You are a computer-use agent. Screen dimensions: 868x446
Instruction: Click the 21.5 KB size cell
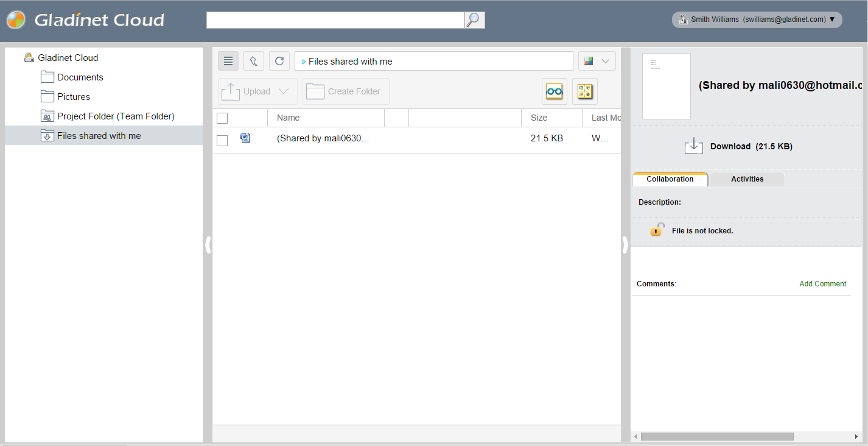547,138
